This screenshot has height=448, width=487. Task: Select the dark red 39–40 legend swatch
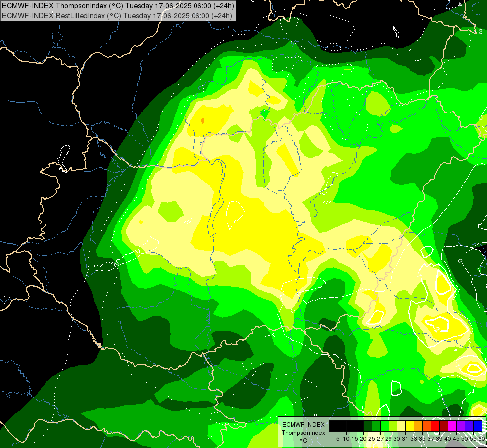point(444,426)
